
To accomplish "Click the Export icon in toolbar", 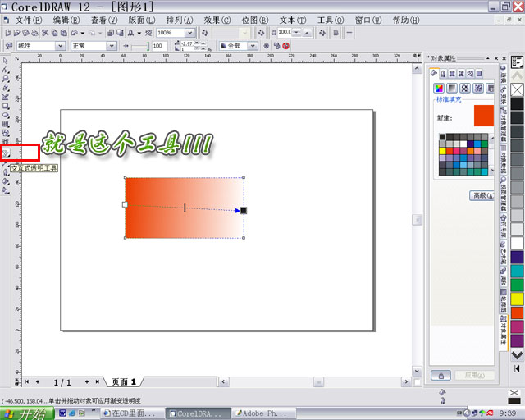I will [x=120, y=33].
